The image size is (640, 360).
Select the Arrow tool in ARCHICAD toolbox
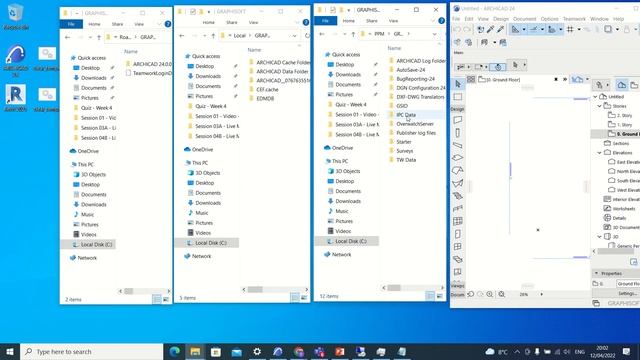point(458,84)
